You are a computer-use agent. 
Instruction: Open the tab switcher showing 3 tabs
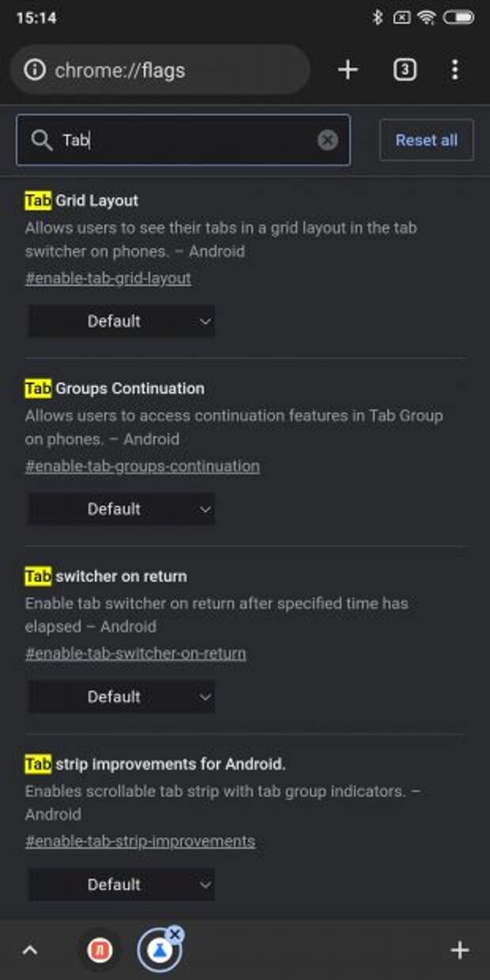[x=405, y=70]
